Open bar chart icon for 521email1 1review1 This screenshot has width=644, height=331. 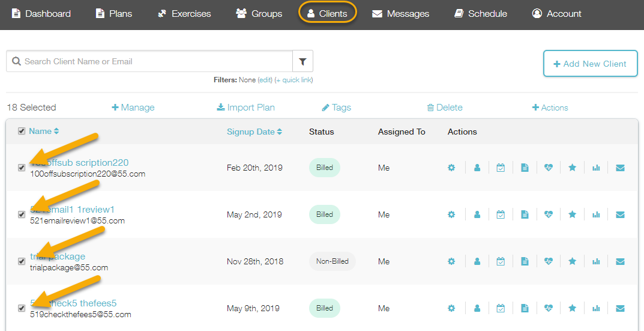[x=596, y=215]
